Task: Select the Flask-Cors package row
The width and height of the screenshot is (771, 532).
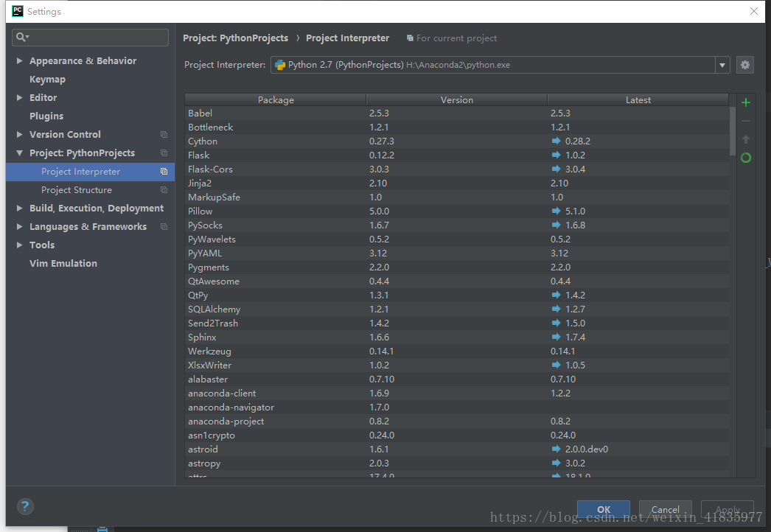Action: coord(457,169)
